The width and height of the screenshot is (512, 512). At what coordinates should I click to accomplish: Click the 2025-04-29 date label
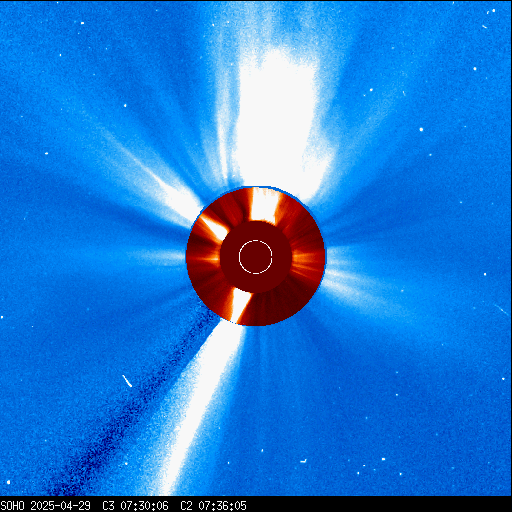click(60, 506)
